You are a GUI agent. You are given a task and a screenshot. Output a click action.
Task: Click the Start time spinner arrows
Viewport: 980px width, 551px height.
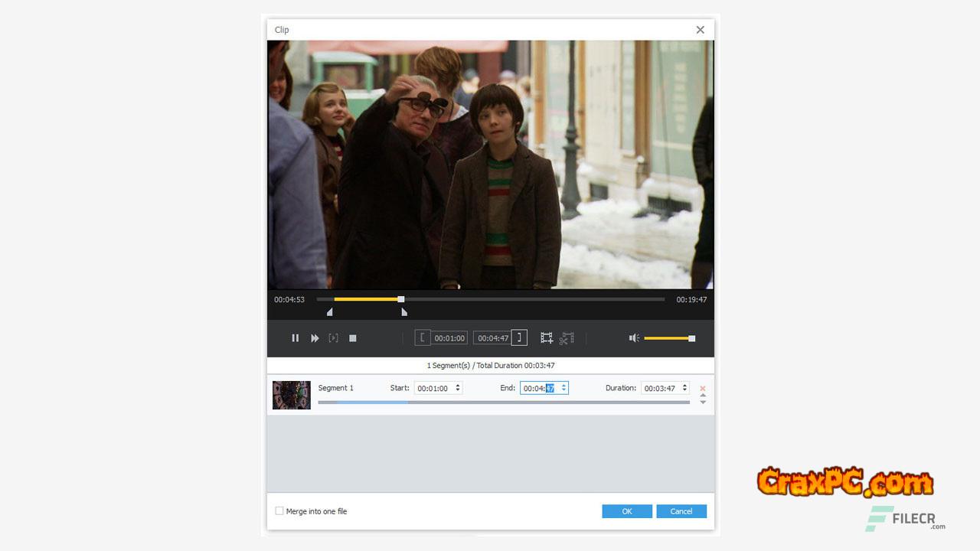tap(458, 388)
